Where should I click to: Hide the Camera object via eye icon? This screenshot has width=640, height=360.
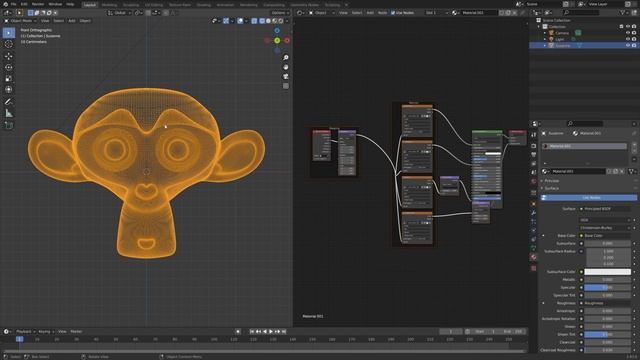[x=628, y=33]
